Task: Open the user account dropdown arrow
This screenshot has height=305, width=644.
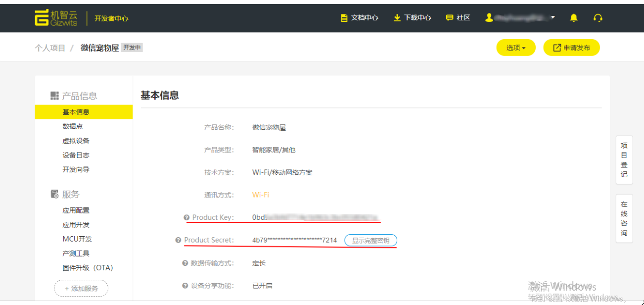Action: (552, 17)
